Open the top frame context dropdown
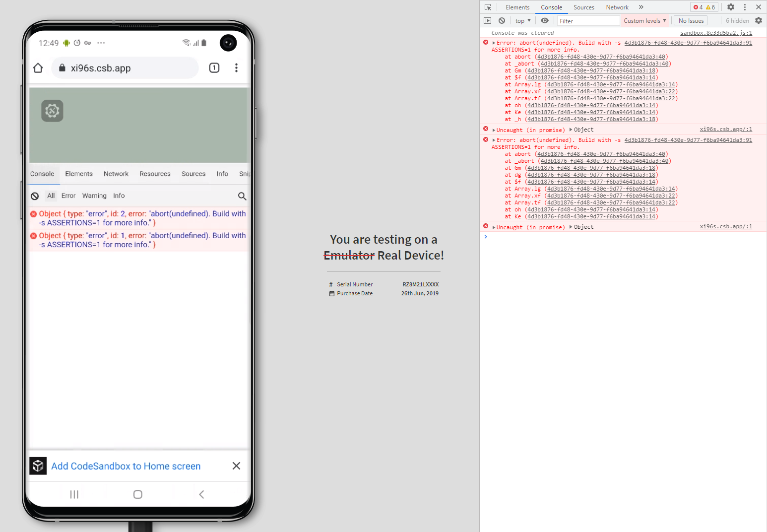Image resolution: width=767 pixels, height=532 pixels. click(522, 20)
